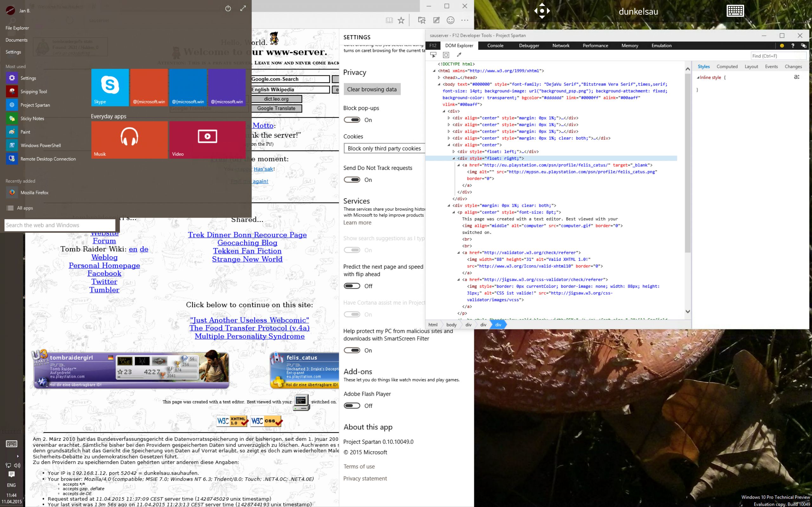Collapse the float right div node
Image resolution: width=812 pixels, height=507 pixels.
pos(454,158)
